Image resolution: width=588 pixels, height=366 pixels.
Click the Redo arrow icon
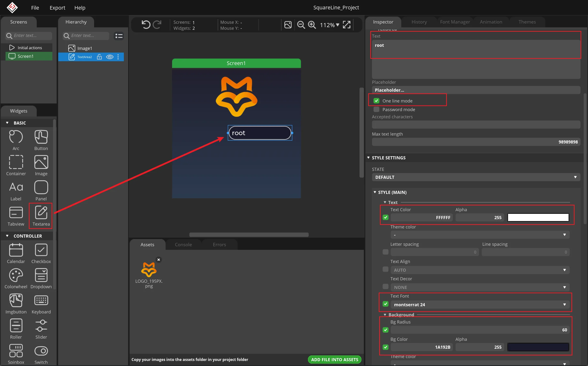(157, 25)
